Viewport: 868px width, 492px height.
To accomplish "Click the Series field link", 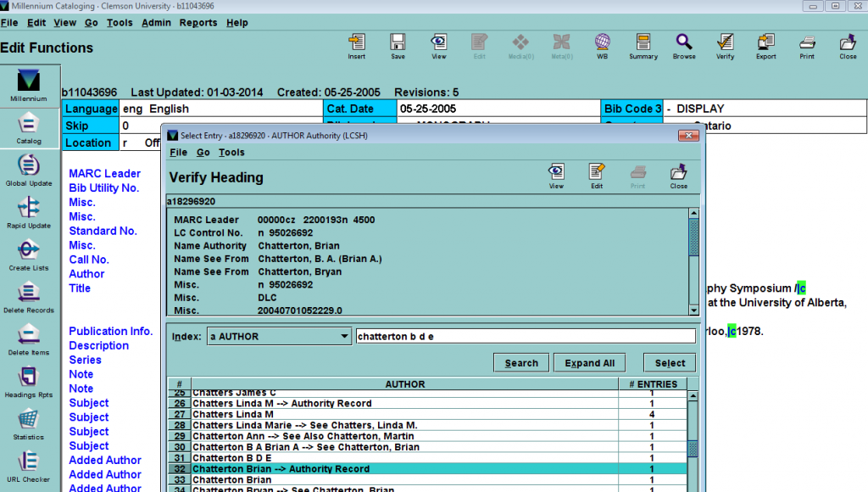I will [x=86, y=360].
